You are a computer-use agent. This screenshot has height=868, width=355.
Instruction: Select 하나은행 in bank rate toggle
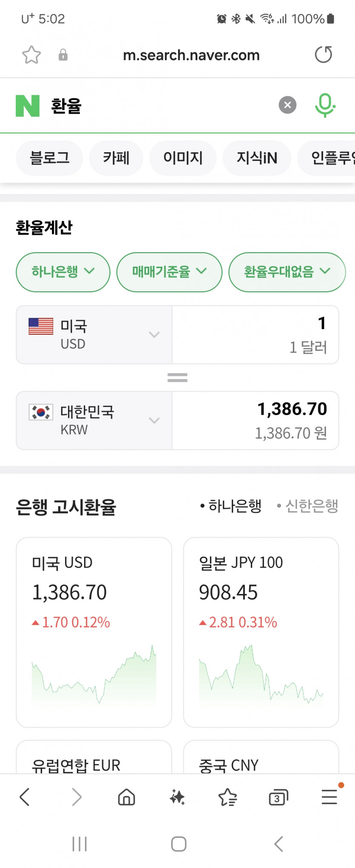tap(231, 506)
